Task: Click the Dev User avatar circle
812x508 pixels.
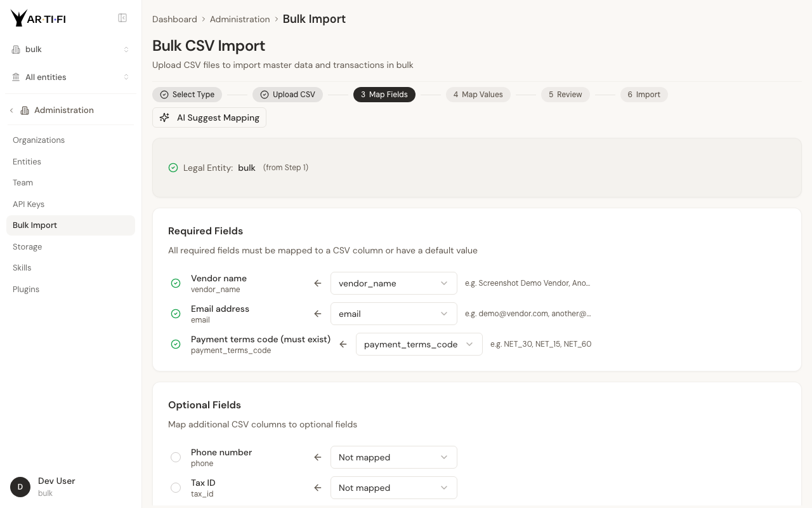Action: 20,487
